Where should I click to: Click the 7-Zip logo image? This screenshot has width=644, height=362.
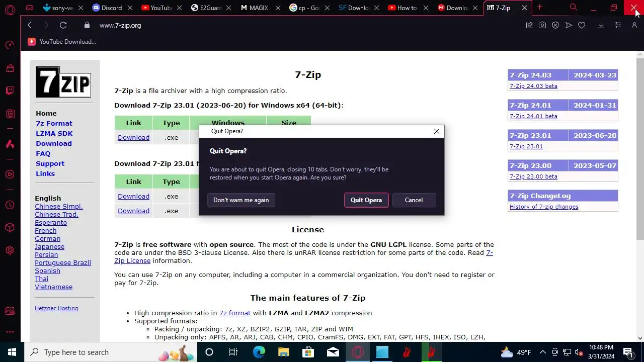(63, 82)
